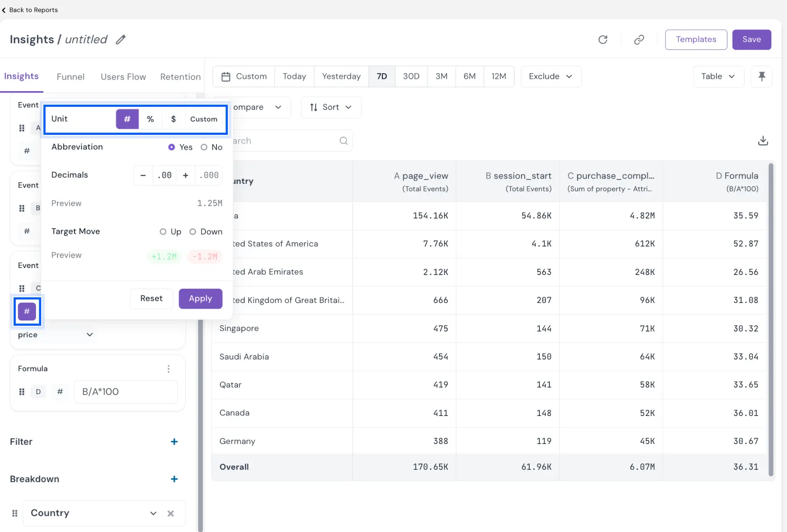Select the % unit option
The image size is (787, 532).
[x=150, y=119]
